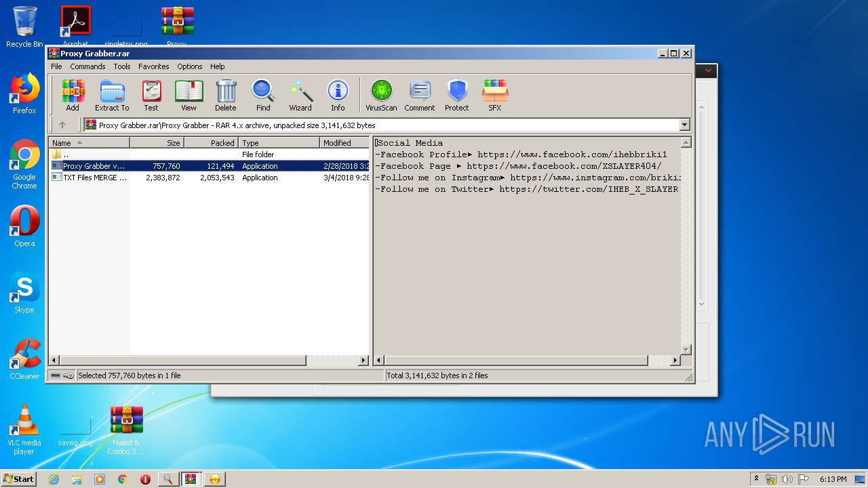Open Acrobat Reader desktop shortcut
Image resolution: width=868 pixels, height=488 pixels.
[x=75, y=26]
